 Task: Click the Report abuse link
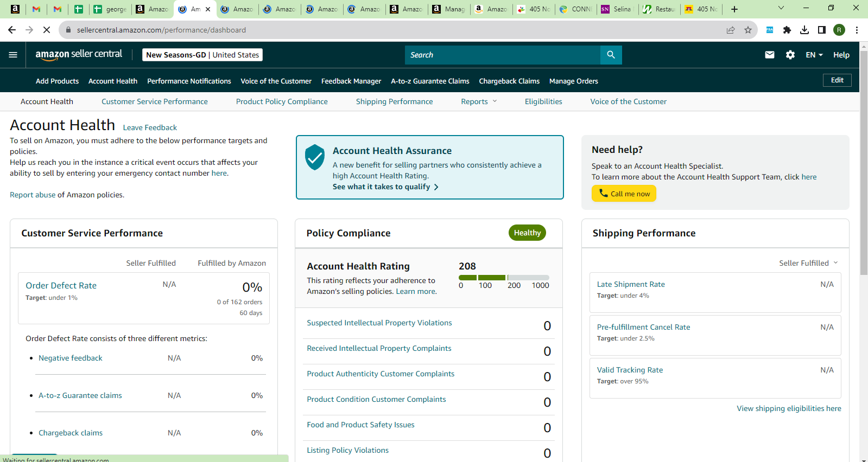[33, 195]
